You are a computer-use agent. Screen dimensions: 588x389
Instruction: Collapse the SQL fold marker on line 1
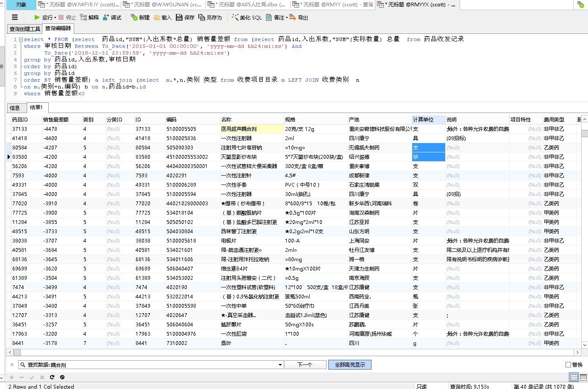pyautogui.click(x=20, y=39)
